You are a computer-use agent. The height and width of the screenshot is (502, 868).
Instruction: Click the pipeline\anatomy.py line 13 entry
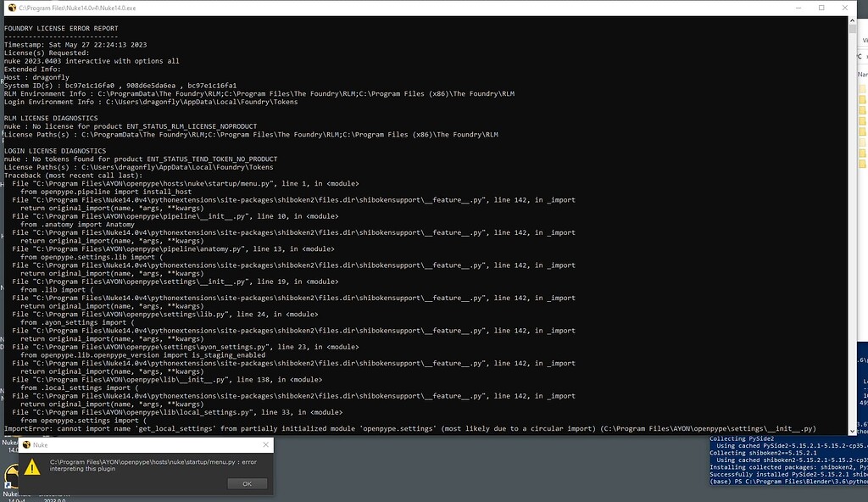pyautogui.click(x=173, y=248)
